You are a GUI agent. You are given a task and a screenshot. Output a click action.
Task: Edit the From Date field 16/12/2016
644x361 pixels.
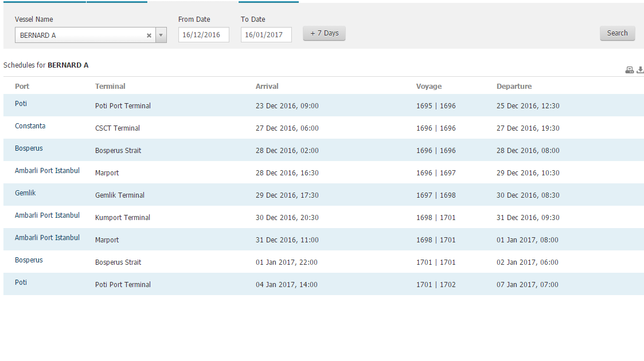(x=204, y=35)
